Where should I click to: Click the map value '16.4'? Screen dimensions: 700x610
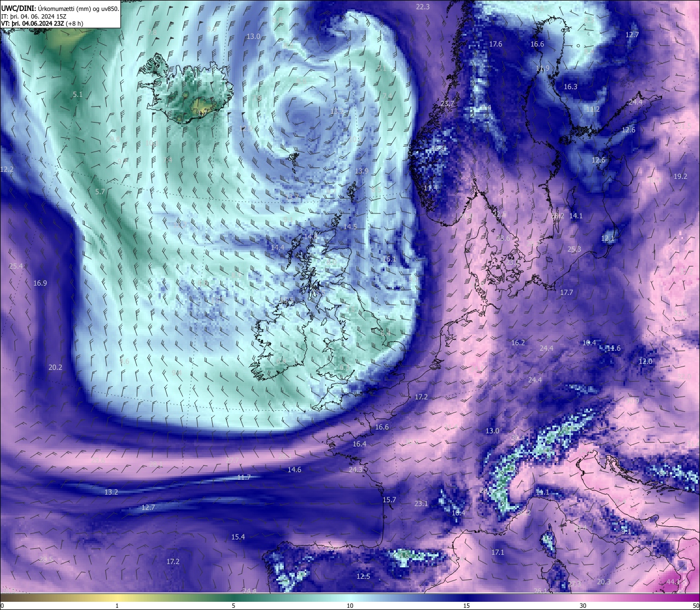click(359, 444)
